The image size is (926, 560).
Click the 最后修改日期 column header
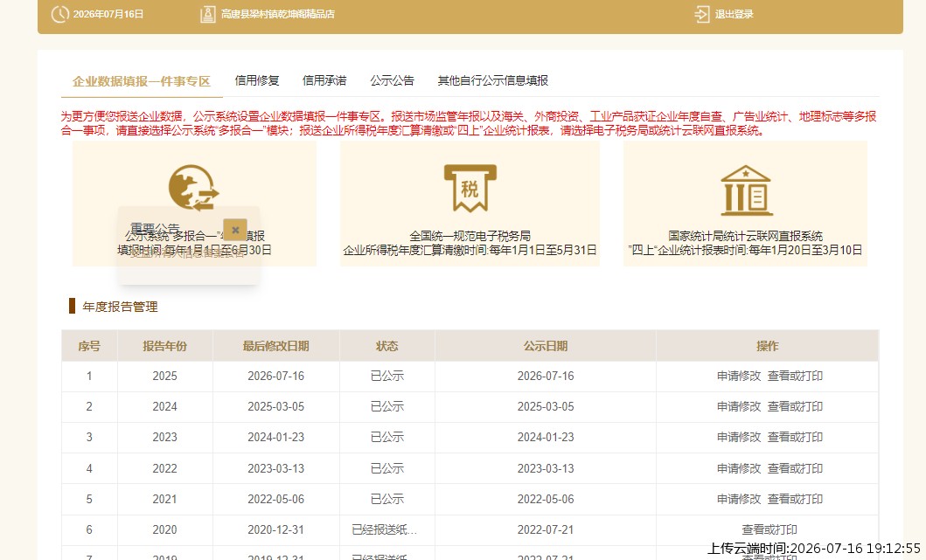coord(275,346)
